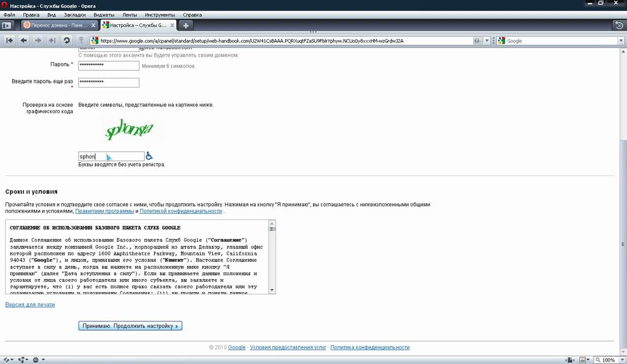Click the Opera Turbo status bar icon
627x364 pixels.
pos(35,360)
